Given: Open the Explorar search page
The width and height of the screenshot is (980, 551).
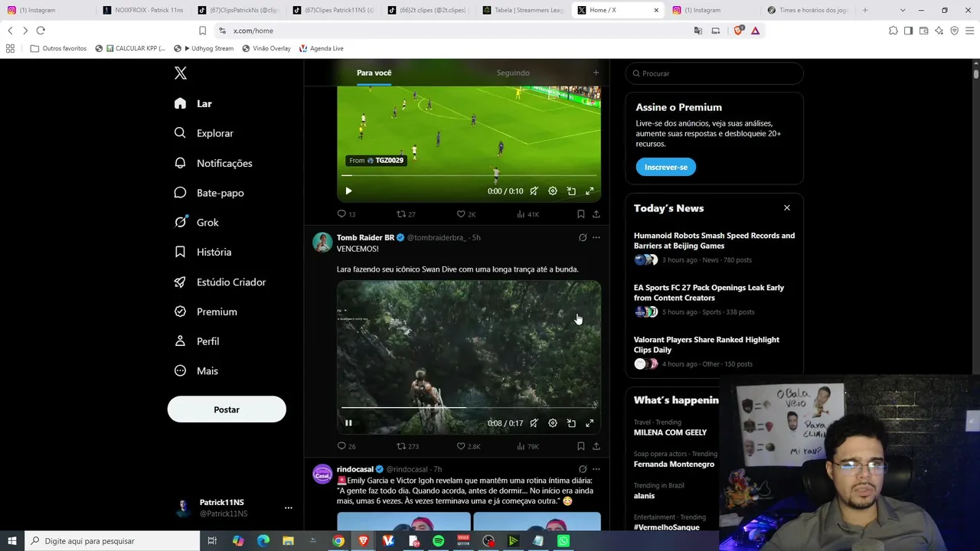Looking at the screenshot, I should pos(204,133).
